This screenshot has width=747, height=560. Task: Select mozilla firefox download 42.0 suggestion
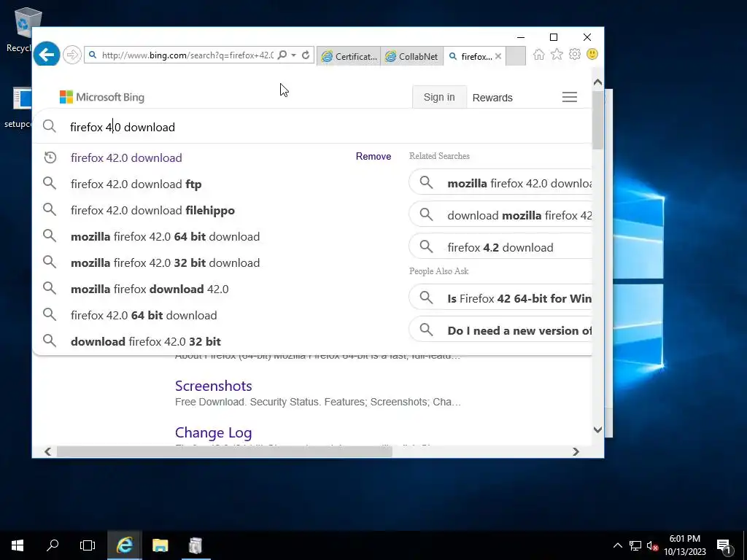point(150,289)
